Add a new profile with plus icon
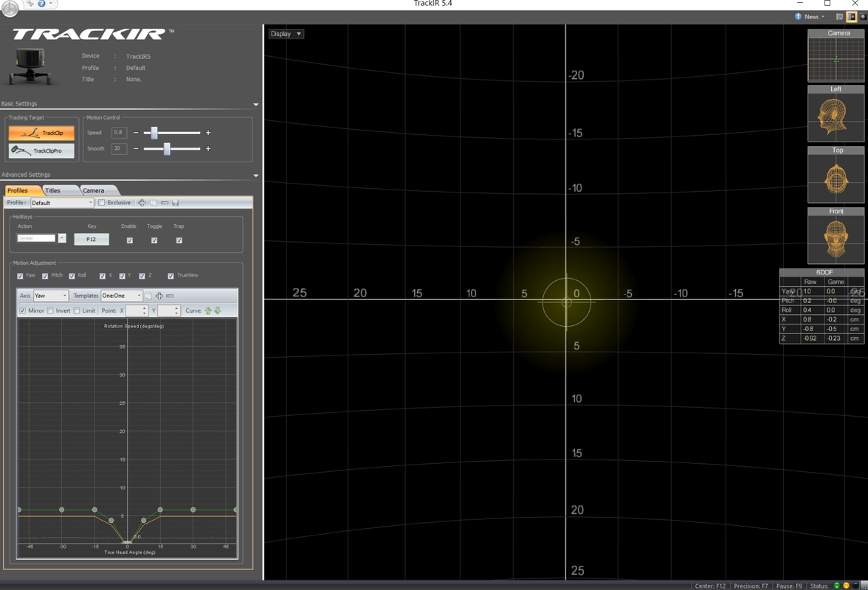 (x=142, y=203)
